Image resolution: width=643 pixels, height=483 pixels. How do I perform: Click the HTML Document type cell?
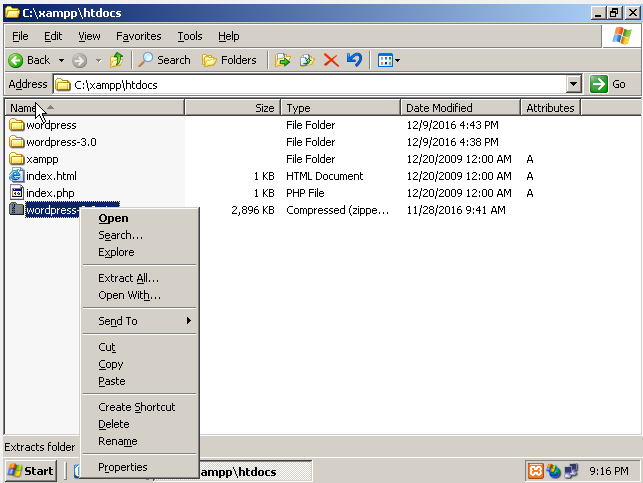(x=324, y=176)
